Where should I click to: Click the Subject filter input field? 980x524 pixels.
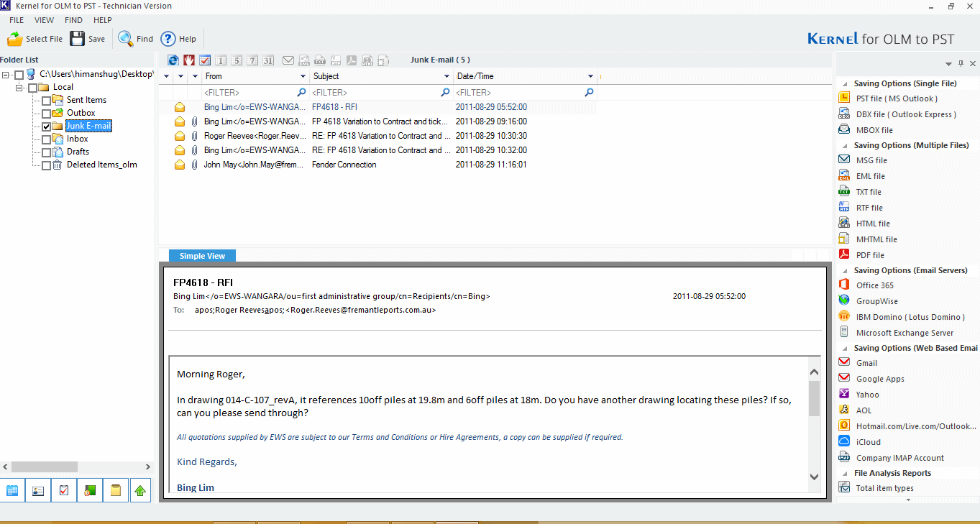click(381, 93)
